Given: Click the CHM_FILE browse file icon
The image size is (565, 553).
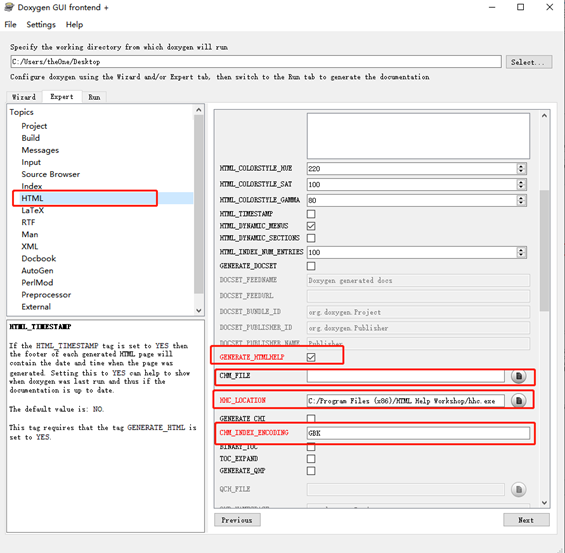Looking at the screenshot, I should pyautogui.click(x=519, y=376).
